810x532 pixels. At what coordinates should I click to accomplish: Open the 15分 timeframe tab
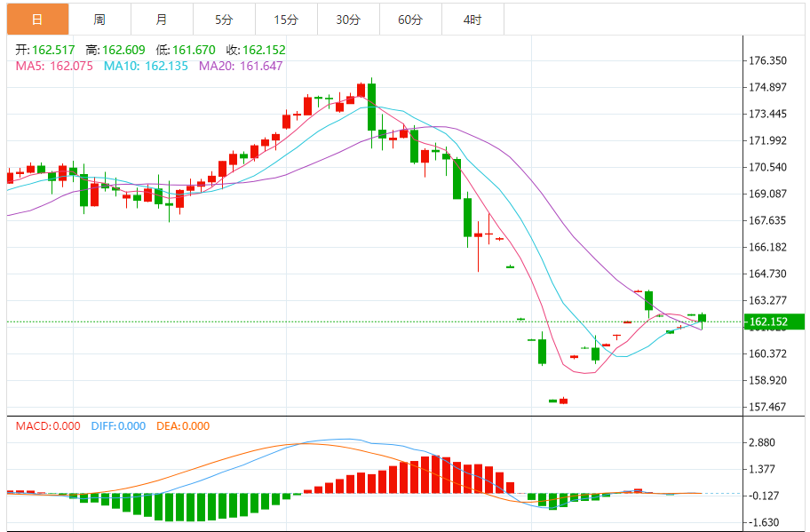tap(286, 20)
